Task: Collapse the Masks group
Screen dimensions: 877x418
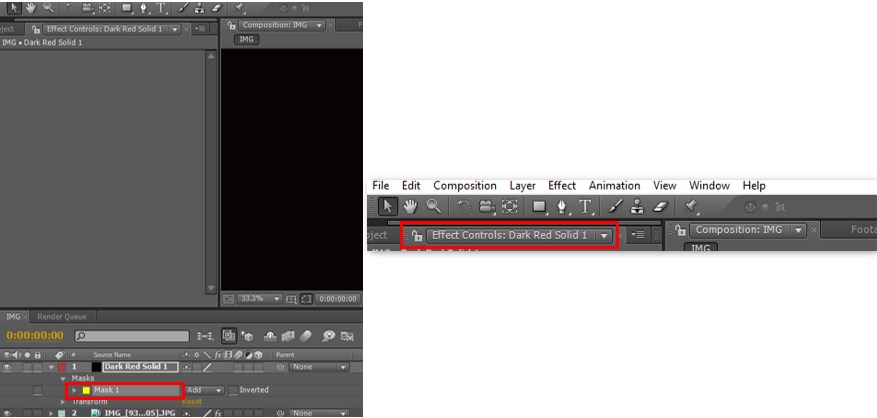Action: (x=63, y=379)
